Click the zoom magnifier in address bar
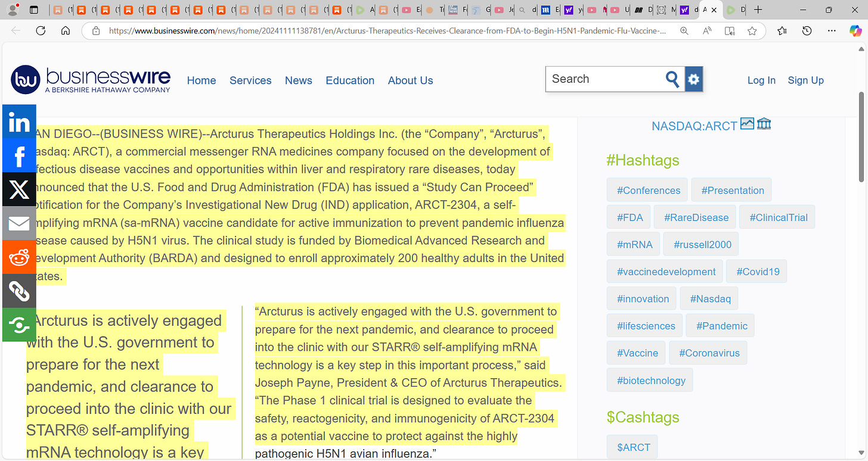 click(684, 31)
